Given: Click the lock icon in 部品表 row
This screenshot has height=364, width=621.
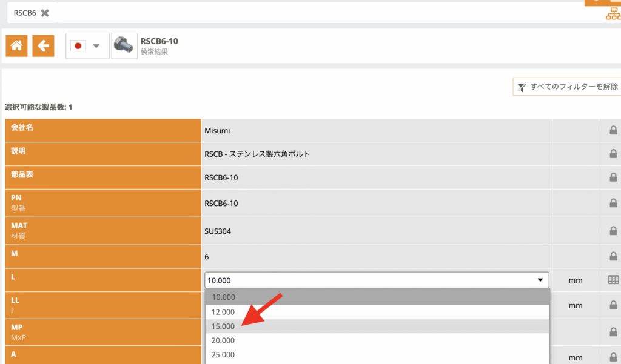Looking at the screenshot, I should point(613,178).
